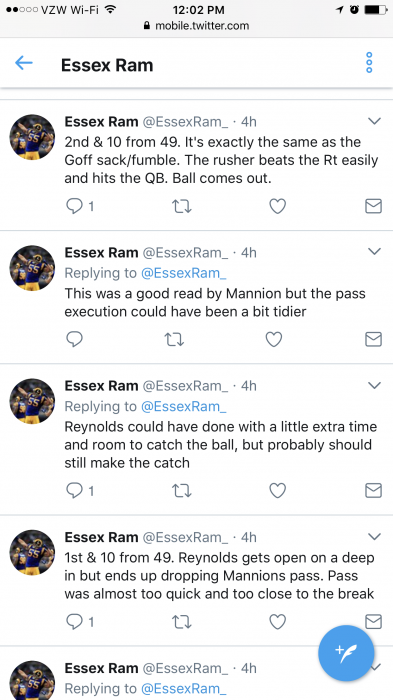Message icon on 'Reynolds could have done' tweet

pos(373,491)
